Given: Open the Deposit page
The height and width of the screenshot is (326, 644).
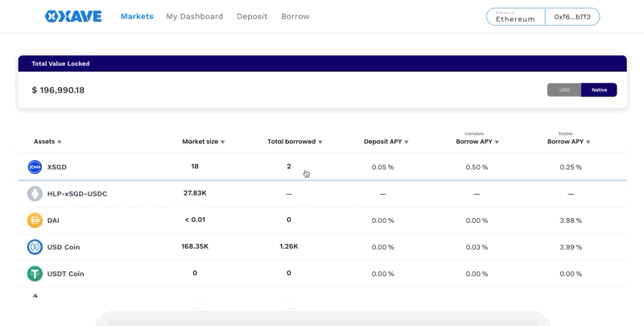Looking at the screenshot, I should click(252, 16).
